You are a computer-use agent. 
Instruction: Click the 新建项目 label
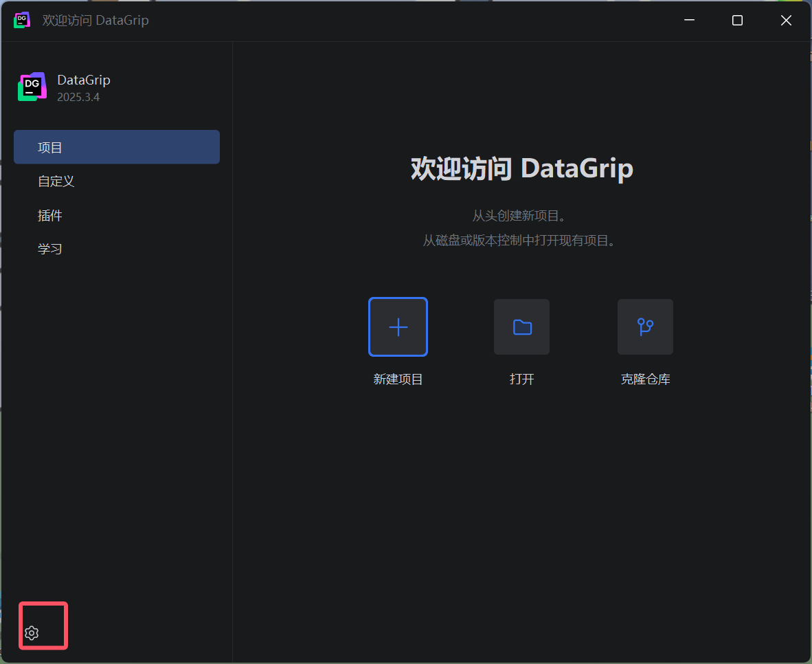[x=398, y=379]
